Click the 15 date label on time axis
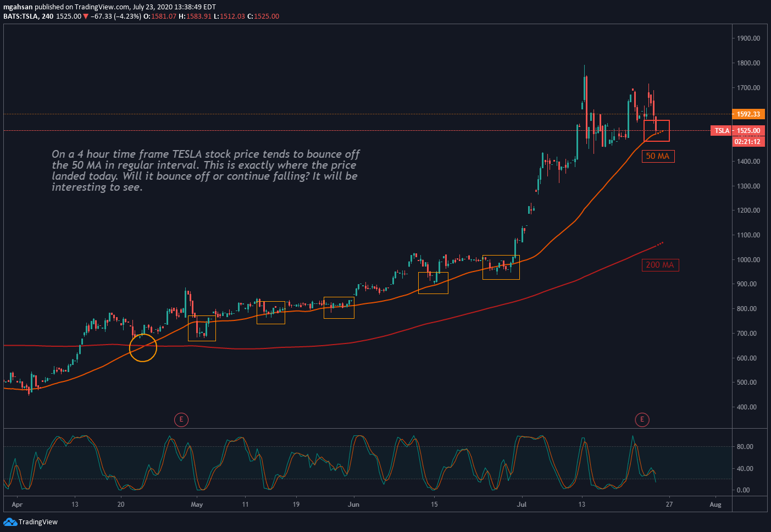The width and height of the screenshot is (771, 532). pos(434,505)
